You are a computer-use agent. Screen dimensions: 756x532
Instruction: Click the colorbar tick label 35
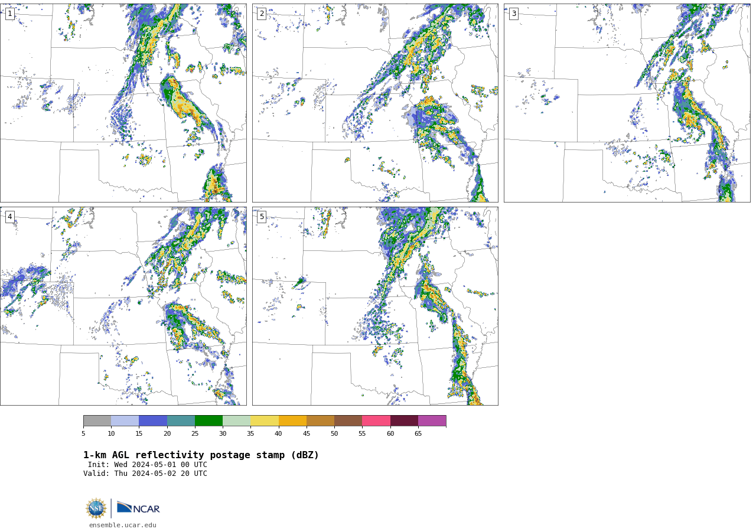pos(250,434)
